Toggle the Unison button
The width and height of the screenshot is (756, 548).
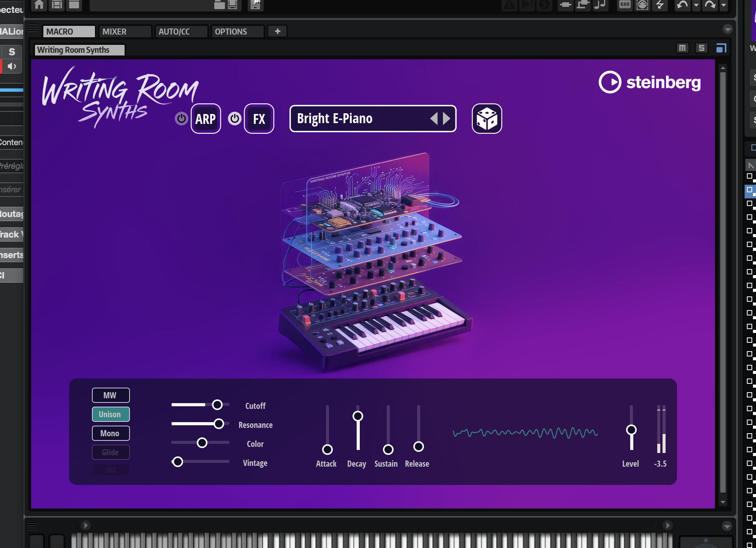click(111, 414)
